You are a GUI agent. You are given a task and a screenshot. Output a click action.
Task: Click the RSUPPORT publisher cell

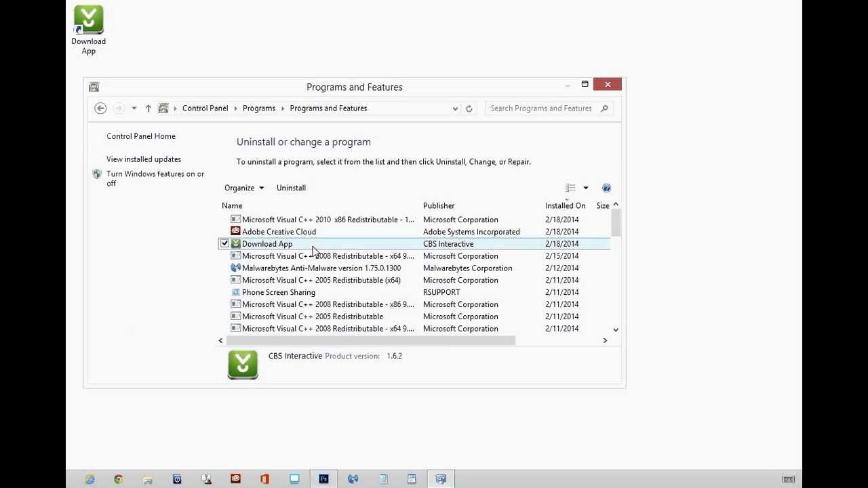tap(441, 293)
